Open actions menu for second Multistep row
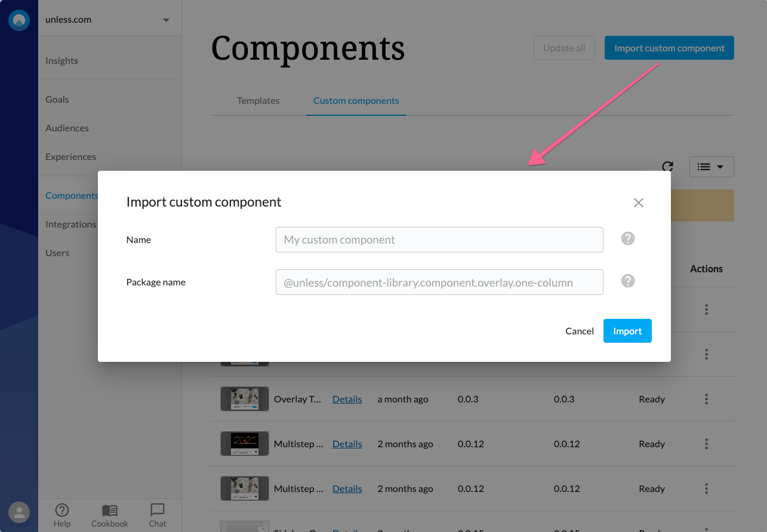The height and width of the screenshot is (532, 767). [706, 488]
